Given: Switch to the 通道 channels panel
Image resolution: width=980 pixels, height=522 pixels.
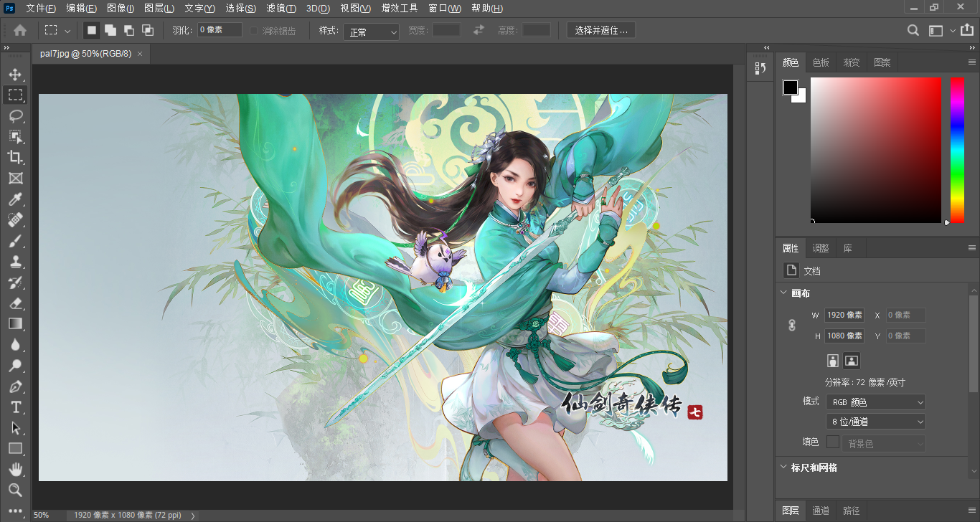Looking at the screenshot, I should click(x=821, y=511).
